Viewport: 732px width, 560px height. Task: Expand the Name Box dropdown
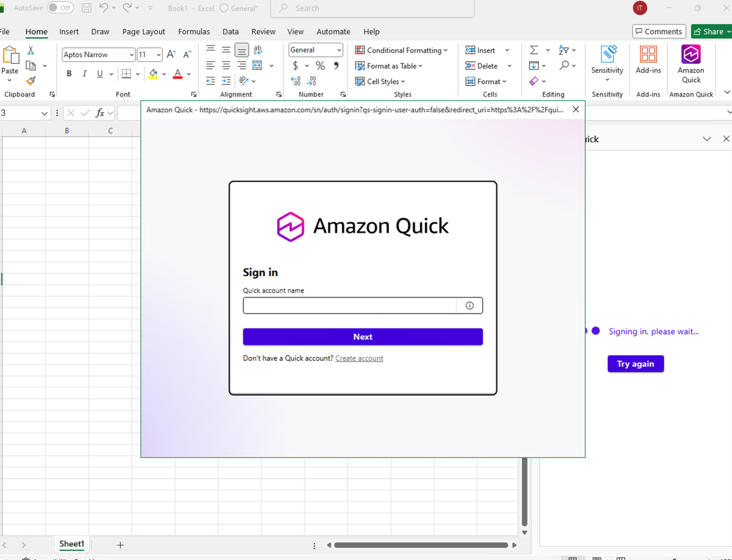(x=44, y=113)
